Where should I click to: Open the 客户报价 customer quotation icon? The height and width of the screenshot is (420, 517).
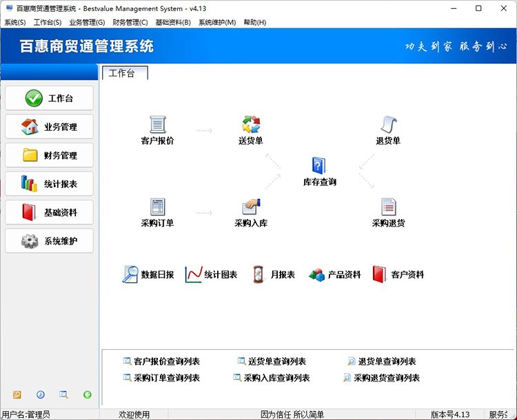tap(158, 125)
